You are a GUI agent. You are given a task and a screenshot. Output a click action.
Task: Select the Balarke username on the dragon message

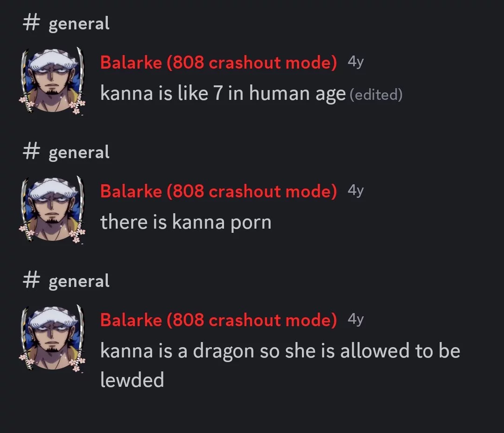click(x=218, y=320)
